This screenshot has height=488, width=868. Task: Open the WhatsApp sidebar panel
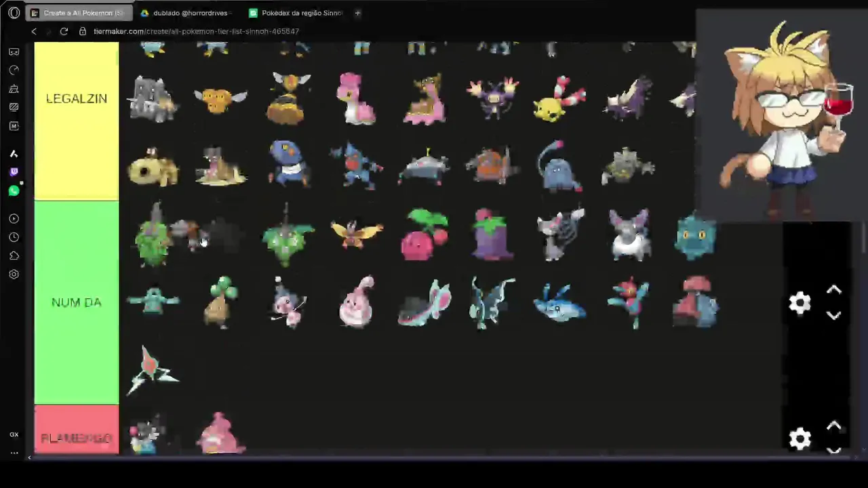coord(14,191)
